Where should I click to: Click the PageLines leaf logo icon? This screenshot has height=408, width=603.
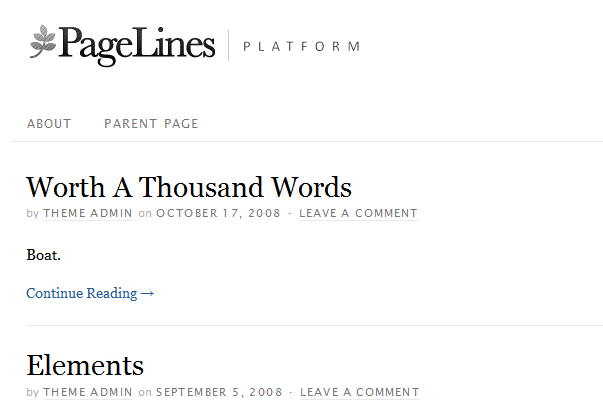43,41
